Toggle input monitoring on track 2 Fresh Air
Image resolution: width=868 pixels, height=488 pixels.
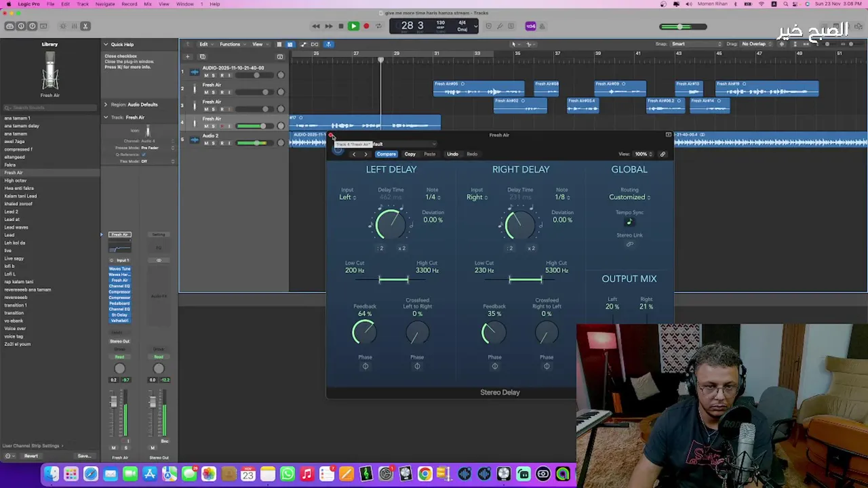click(x=229, y=92)
